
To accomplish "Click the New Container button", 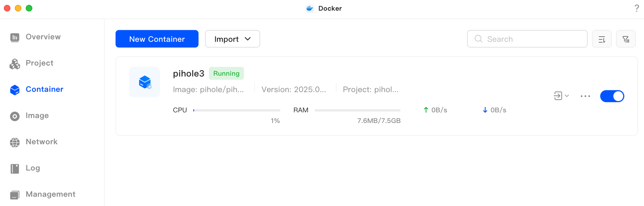I will point(157,39).
